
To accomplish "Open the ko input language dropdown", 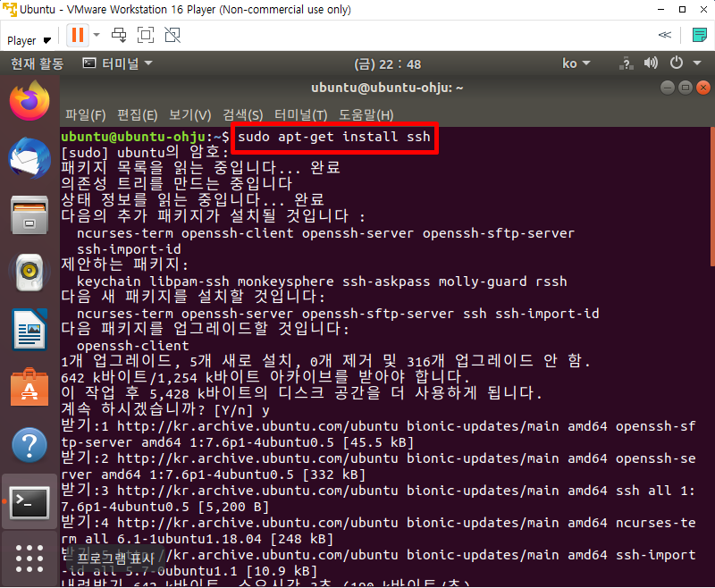I will point(576,63).
